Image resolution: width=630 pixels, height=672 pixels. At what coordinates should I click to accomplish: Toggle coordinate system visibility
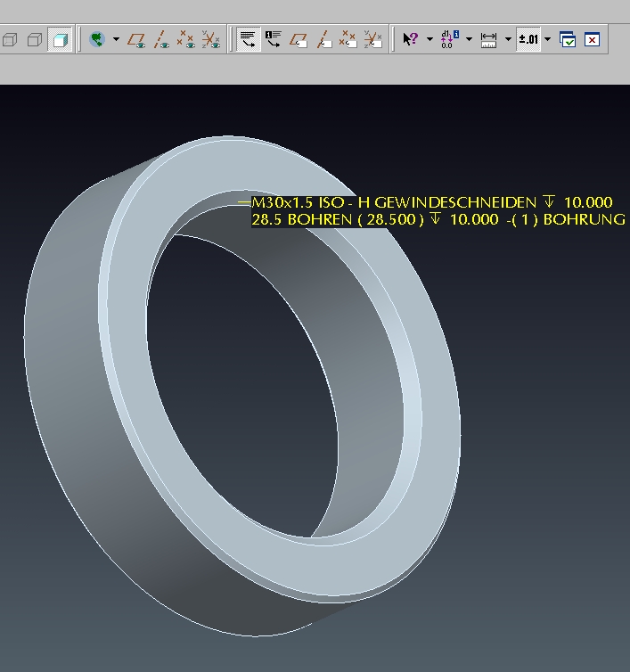coord(211,39)
